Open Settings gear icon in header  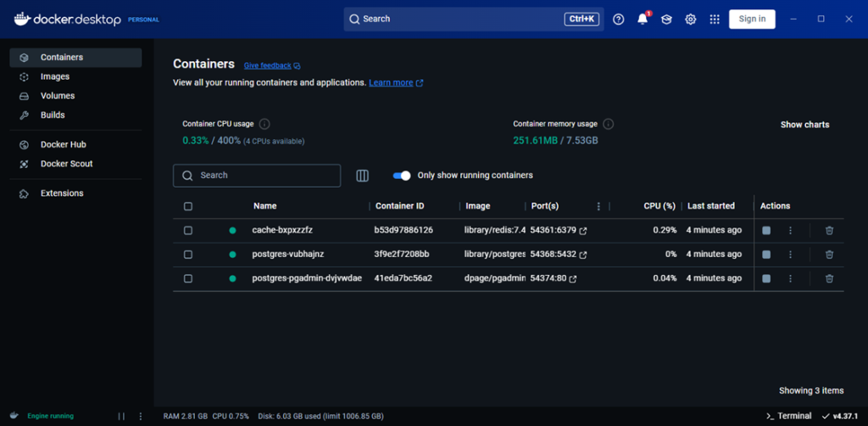[x=690, y=19]
